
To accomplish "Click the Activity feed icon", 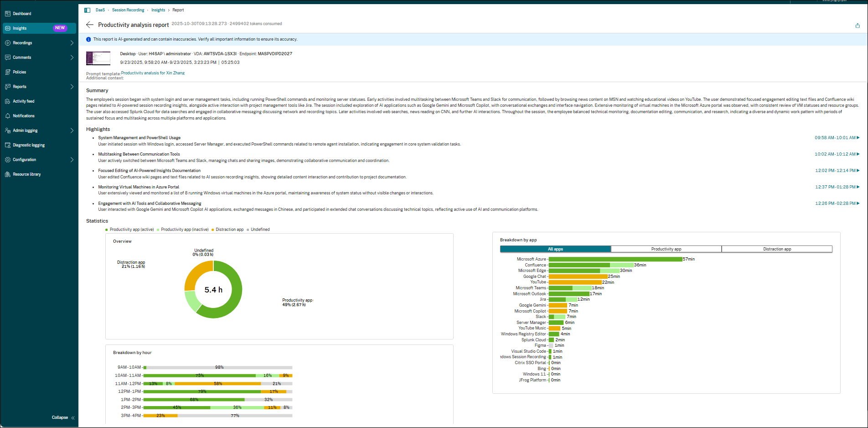I will click(8, 101).
